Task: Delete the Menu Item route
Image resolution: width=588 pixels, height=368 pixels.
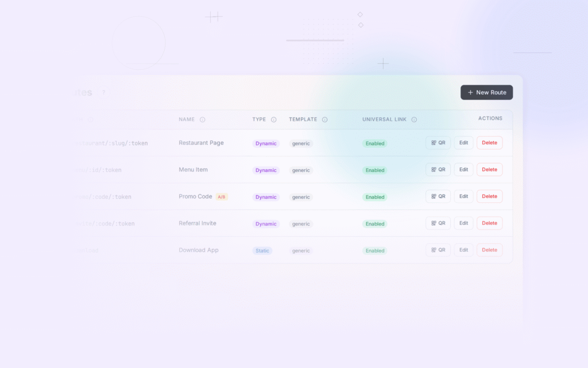Action: [x=489, y=170]
